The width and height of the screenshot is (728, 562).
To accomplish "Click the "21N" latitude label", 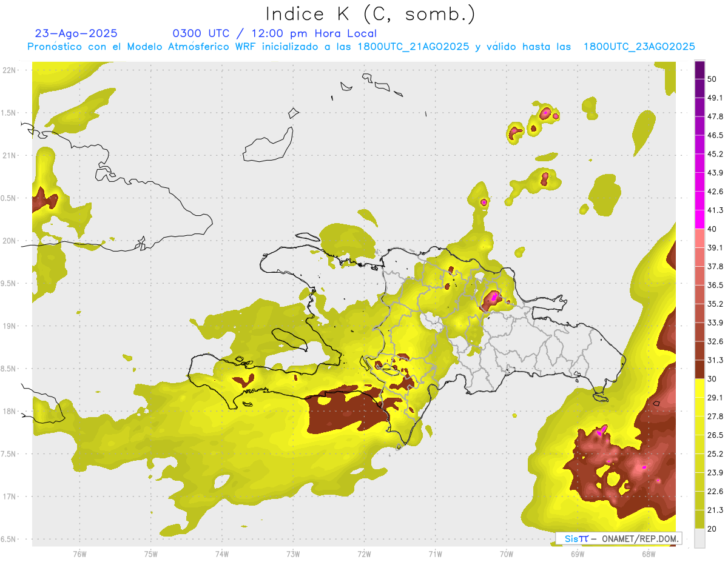I will [x=9, y=155].
